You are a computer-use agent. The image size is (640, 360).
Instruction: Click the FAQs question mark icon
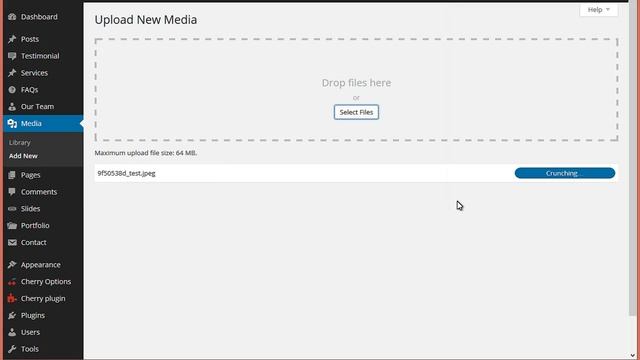pyautogui.click(x=12, y=90)
